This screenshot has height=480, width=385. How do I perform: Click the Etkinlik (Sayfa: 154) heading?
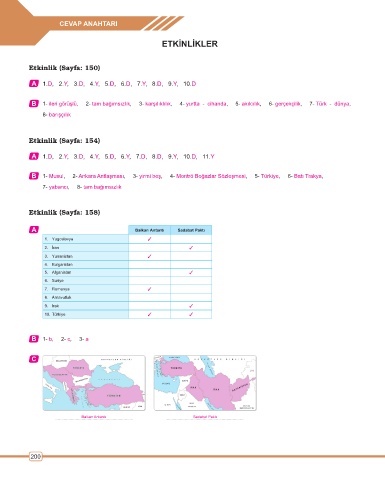click(64, 140)
